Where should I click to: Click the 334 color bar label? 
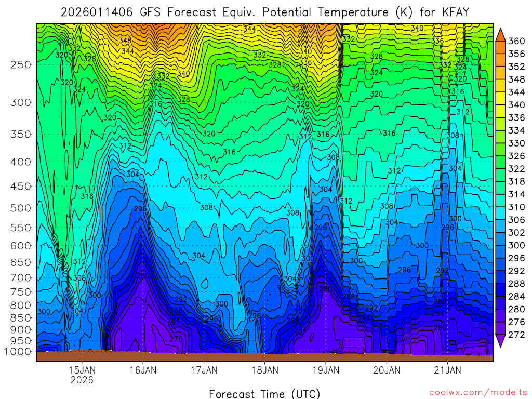tap(516, 130)
